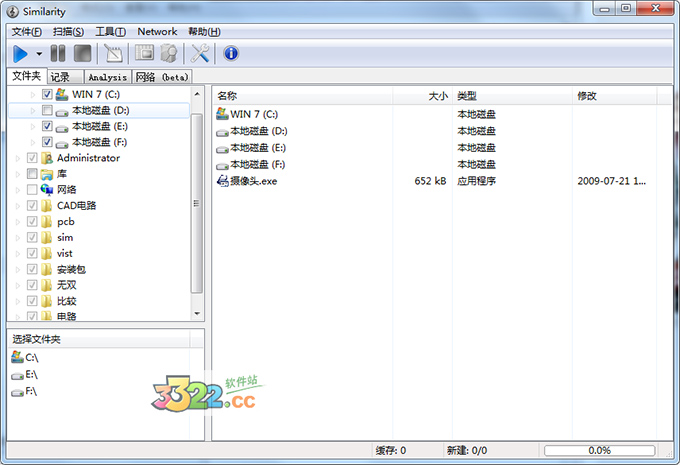680x465 pixels.
Task: Expand the WIN 7 (C:) tree node
Action: (x=33, y=94)
